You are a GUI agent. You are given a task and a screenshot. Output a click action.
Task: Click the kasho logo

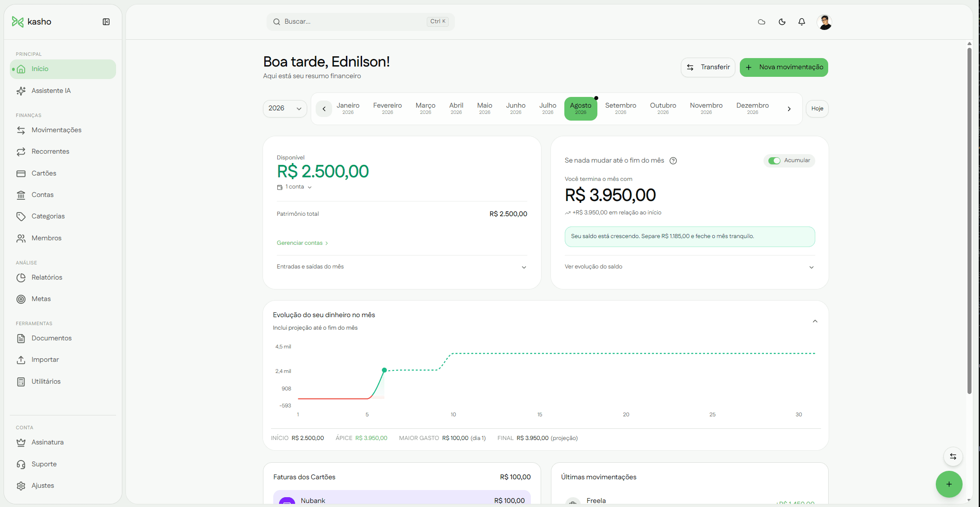tap(32, 22)
